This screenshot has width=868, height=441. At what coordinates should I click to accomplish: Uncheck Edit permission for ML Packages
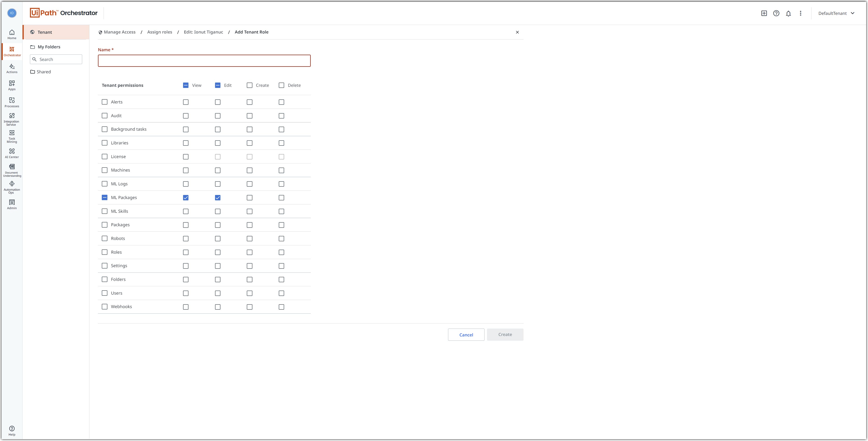[x=218, y=198]
